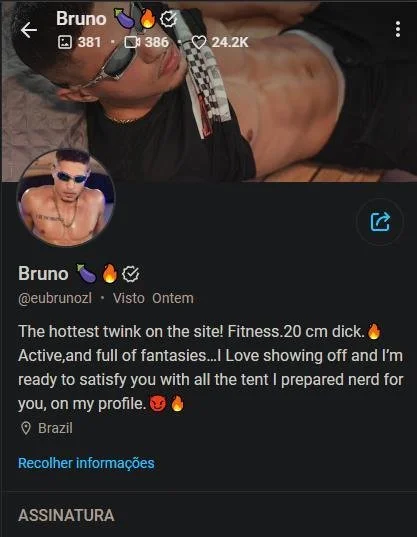Collapse bio via Recolher informações
Viewport: 417px width, 537px height.
[86, 463]
